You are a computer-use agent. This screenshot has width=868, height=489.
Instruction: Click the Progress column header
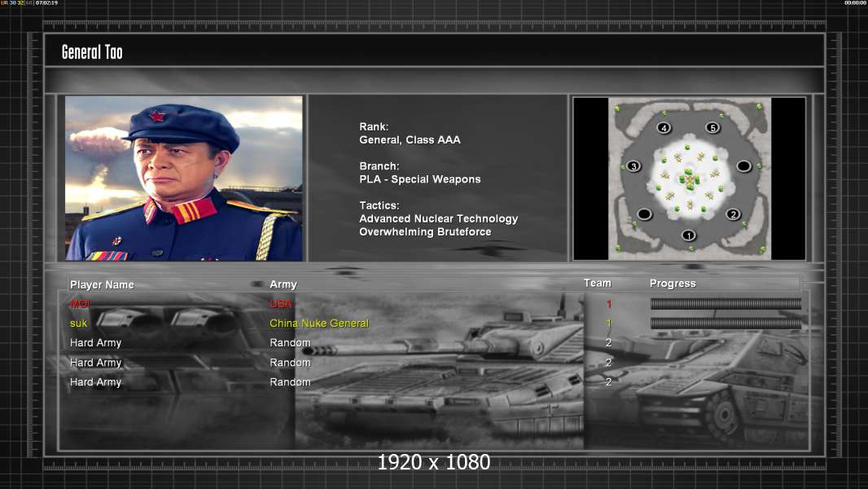click(673, 284)
